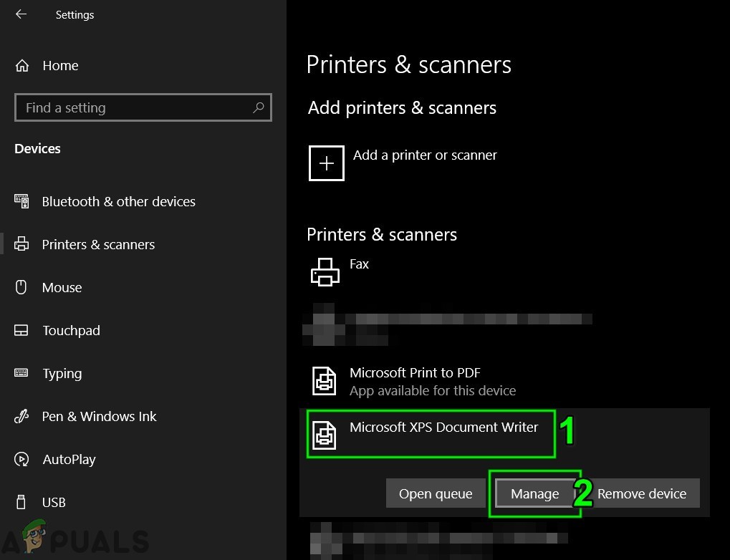Select the Microsoft Print to PDF printer icon
730x560 pixels.
pyautogui.click(x=325, y=381)
